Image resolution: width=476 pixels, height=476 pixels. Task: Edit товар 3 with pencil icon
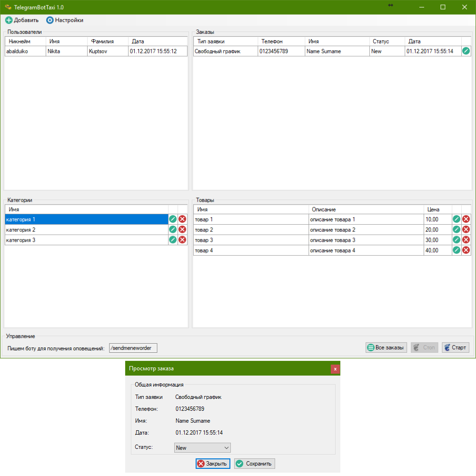tap(456, 240)
